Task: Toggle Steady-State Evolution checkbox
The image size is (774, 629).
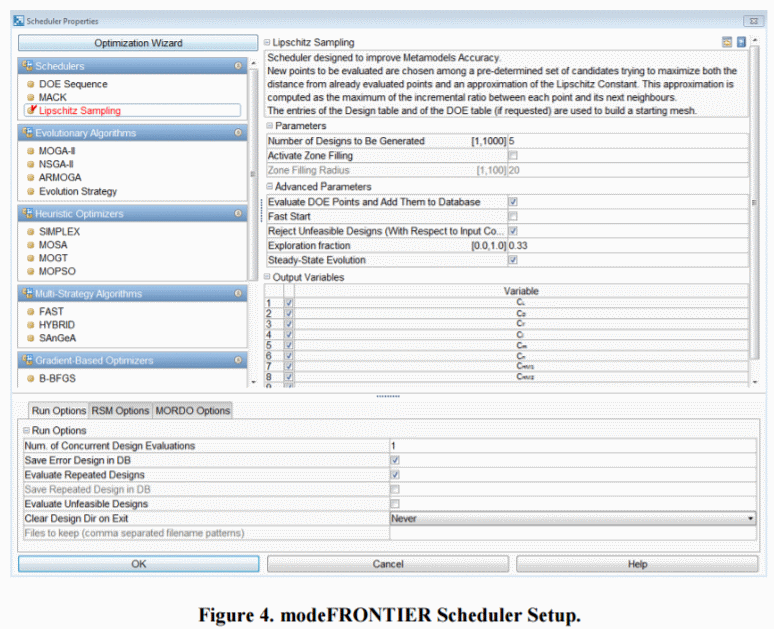Action: tap(513, 260)
